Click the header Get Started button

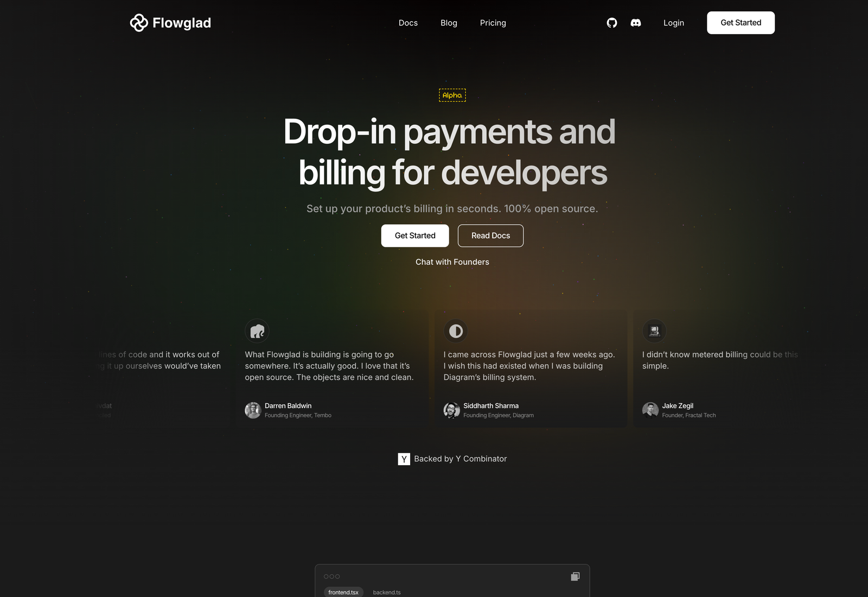pyautogui.click(x=741, y=23)
